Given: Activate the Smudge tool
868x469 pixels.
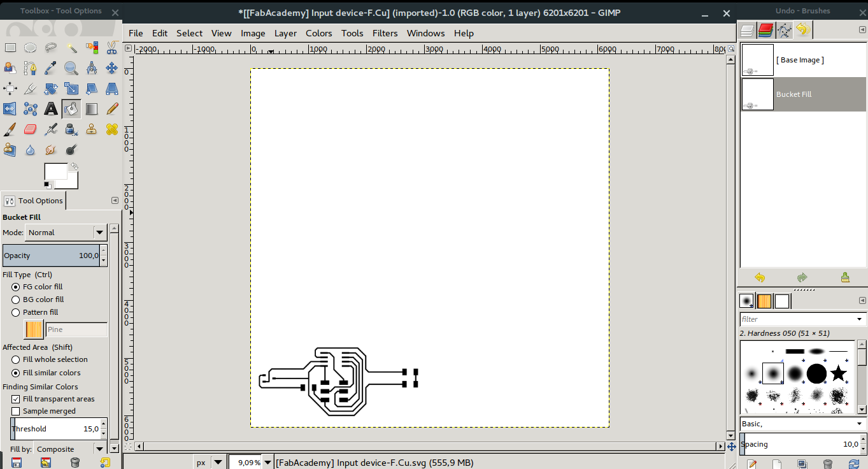Looking at the screenshot, I should tap(50, 150).
